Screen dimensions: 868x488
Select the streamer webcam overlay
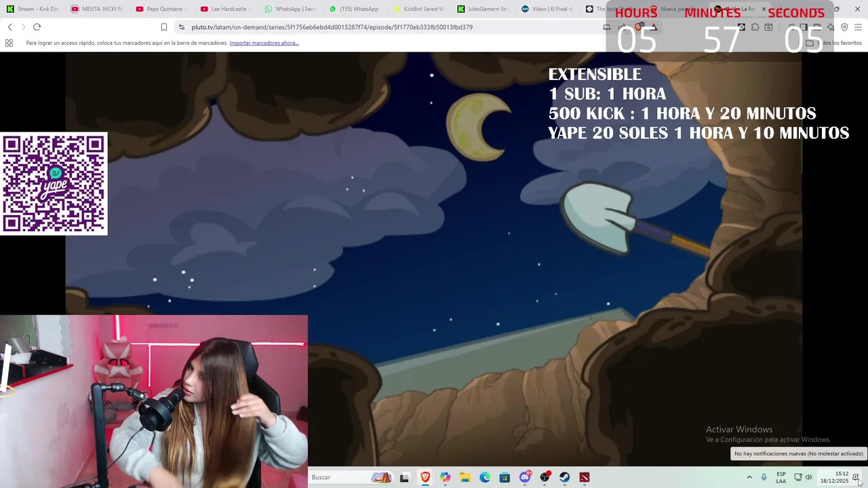point(154,401)
